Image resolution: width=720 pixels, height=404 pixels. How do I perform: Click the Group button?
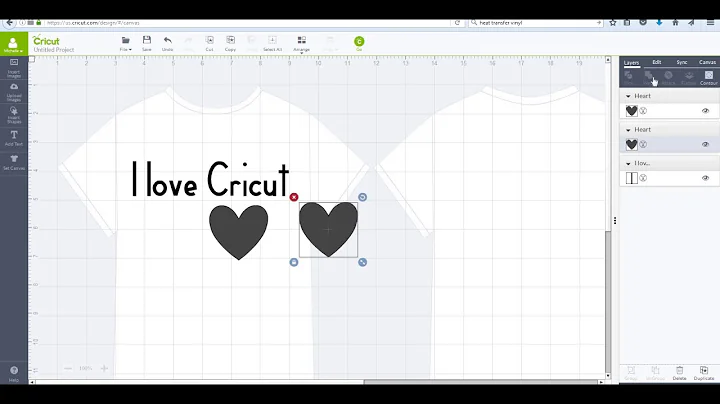tap(631, 373)
